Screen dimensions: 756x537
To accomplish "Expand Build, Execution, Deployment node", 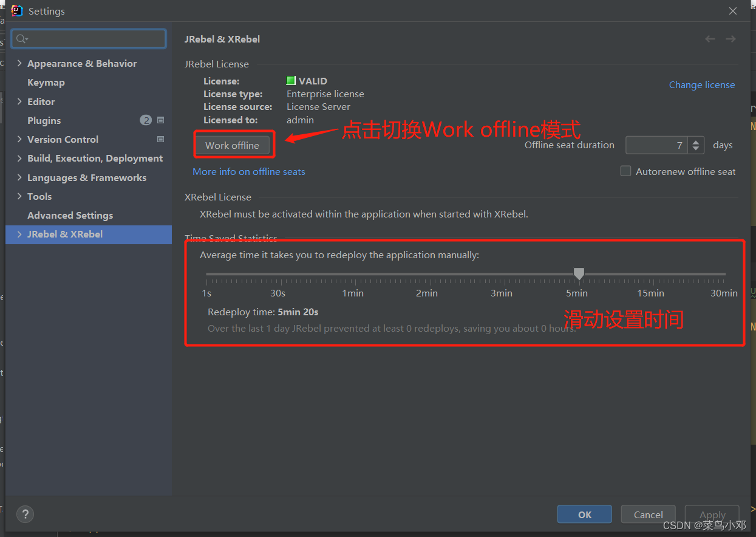I will click(19, 158).
